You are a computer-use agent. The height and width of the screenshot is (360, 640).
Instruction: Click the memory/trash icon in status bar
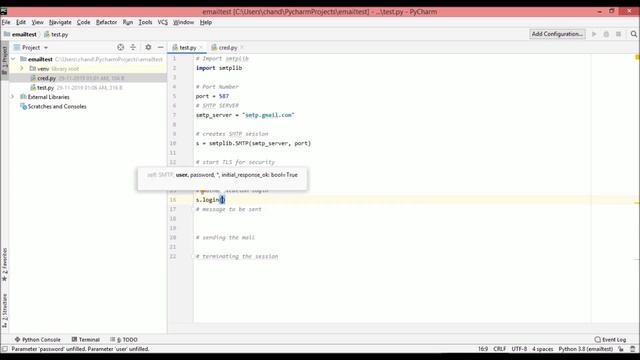633,349
